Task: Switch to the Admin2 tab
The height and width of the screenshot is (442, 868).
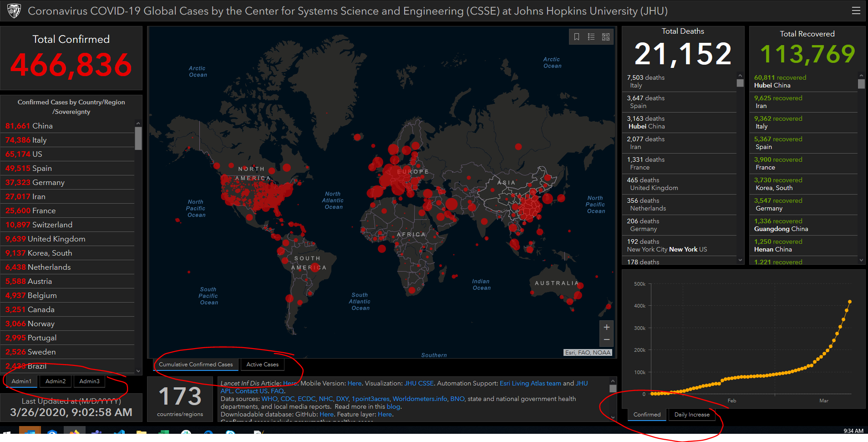Action: pyautogui.click(x=56, y=381)
